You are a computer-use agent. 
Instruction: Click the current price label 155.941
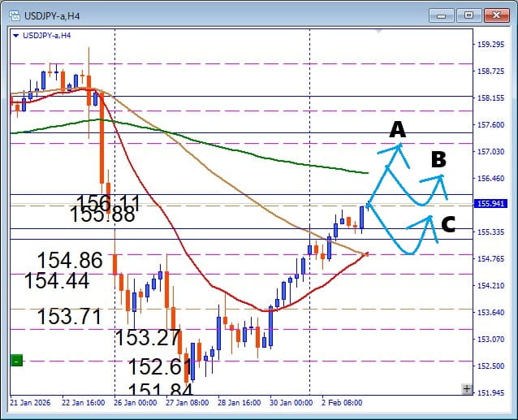491,204
